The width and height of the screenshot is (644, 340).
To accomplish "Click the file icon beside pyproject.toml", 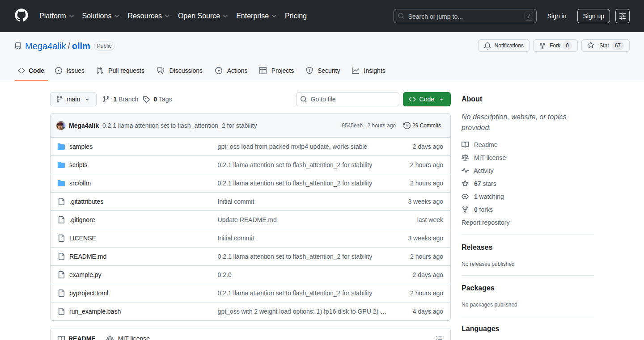I will click(61, 293).
